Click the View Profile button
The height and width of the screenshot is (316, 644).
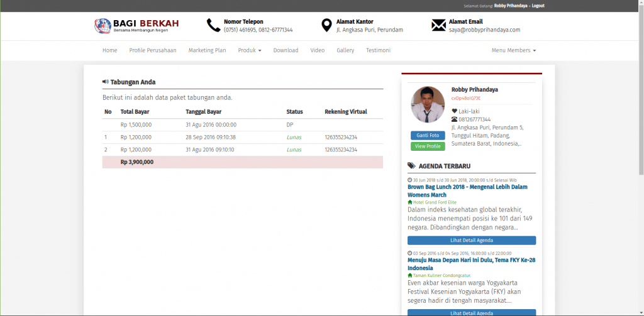point(428,146)
